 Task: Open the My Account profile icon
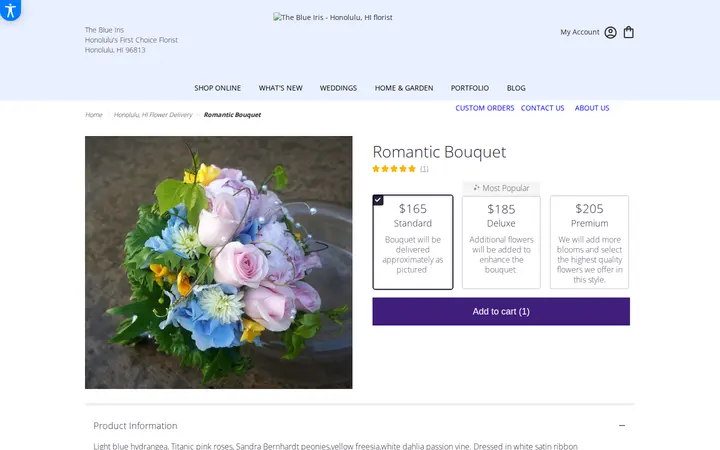pos(610,32)
